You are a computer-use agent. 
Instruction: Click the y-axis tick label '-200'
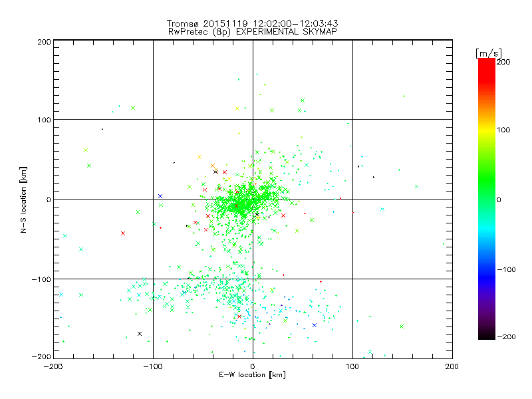click(x=41, y=356)
